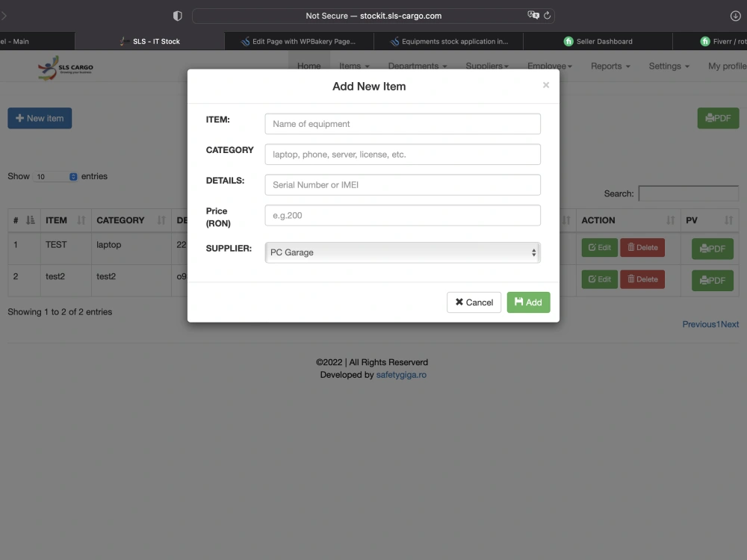Generate PDF for test2 row

coord(712,281)
